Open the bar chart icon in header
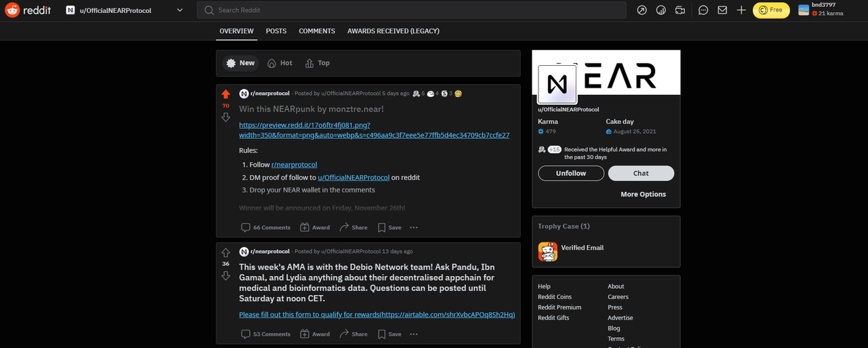Viewport: 868px width, 348px height. 661,10
